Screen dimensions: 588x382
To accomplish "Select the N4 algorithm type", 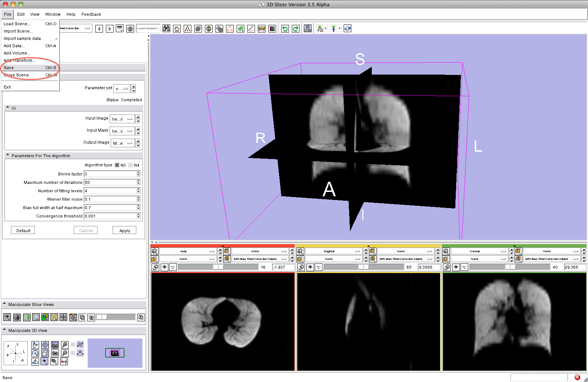I will [x=131, y=165].
